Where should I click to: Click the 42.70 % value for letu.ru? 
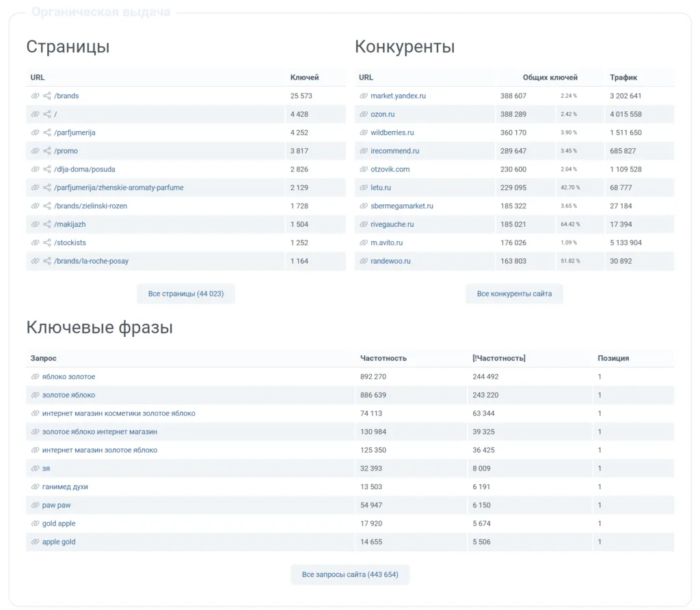pos(570,187)
